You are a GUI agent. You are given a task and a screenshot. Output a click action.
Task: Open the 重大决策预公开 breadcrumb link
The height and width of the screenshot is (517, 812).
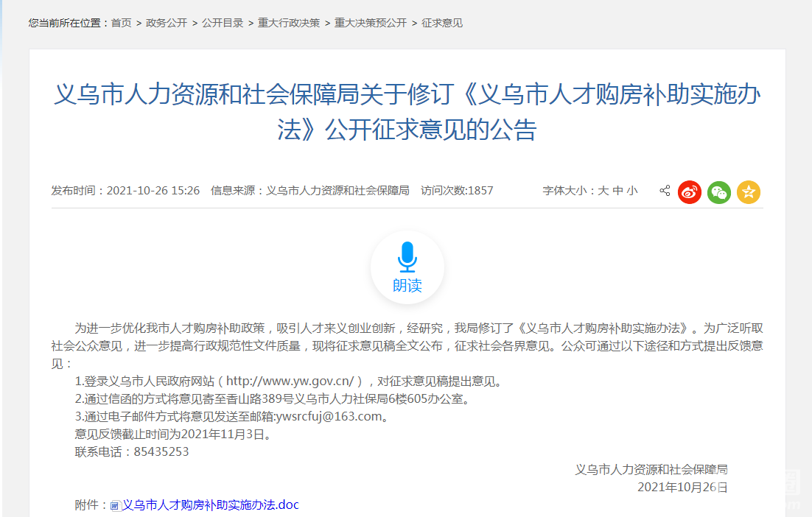(x=371, y=23)
